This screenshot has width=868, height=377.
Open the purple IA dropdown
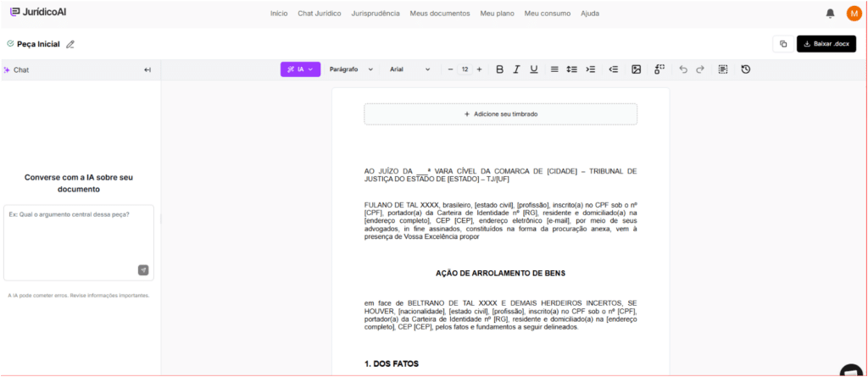300,69
